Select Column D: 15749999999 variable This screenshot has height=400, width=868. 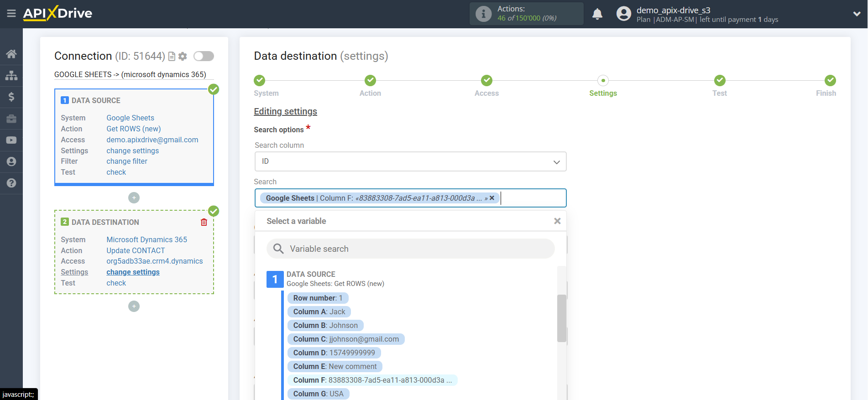(334, 353)
